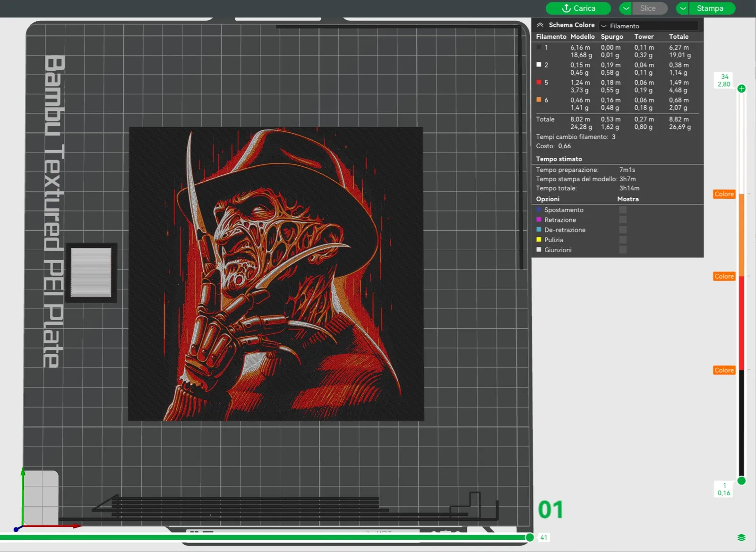
Task: Collapse the Schema Colore panel chevron
Action: tap(540, 25)
